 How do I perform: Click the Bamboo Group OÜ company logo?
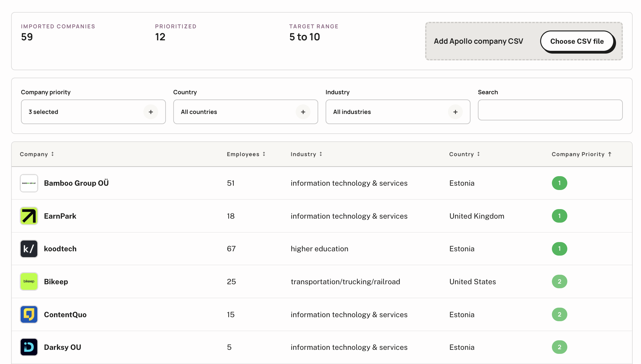tap(29, 183)
